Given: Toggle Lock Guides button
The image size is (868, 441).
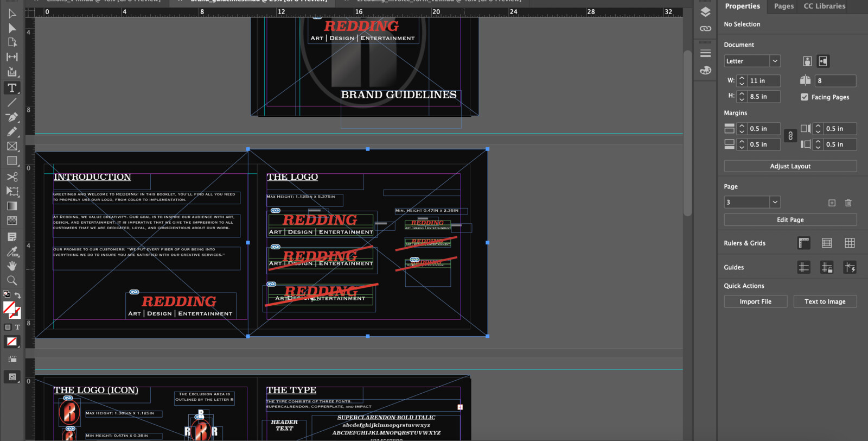Looking at the screenshot, I should coord(827,267).
